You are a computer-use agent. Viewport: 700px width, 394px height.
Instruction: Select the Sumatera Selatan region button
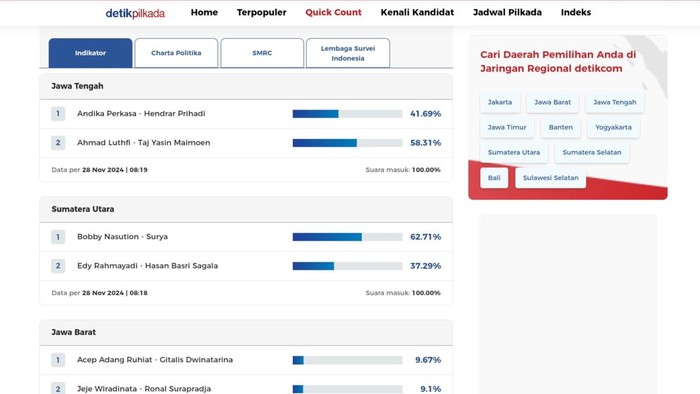tap(592, 152)
